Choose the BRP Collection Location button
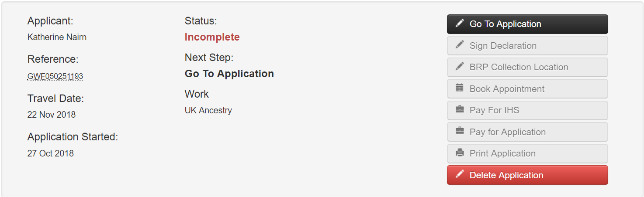The width and height of the screenshot is (644, 197). click(x=527, y=67)
